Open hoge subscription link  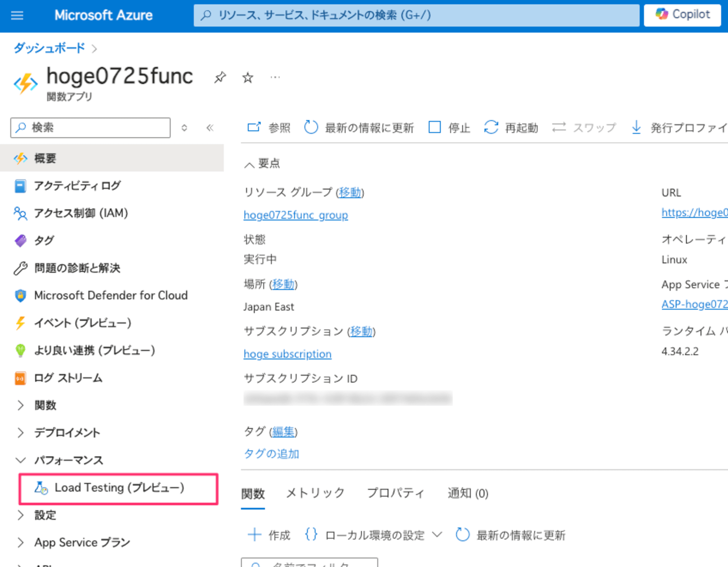(288, 354)
